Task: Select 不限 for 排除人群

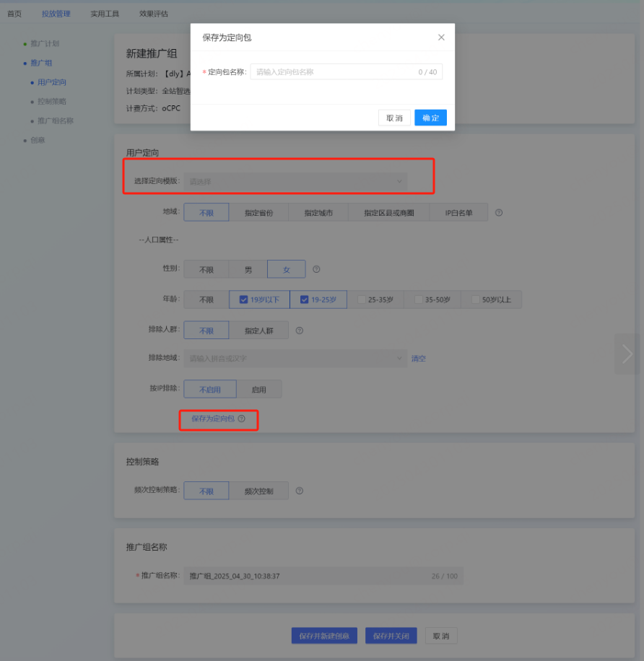Action: pyautogui.click(x=206, y=330)
